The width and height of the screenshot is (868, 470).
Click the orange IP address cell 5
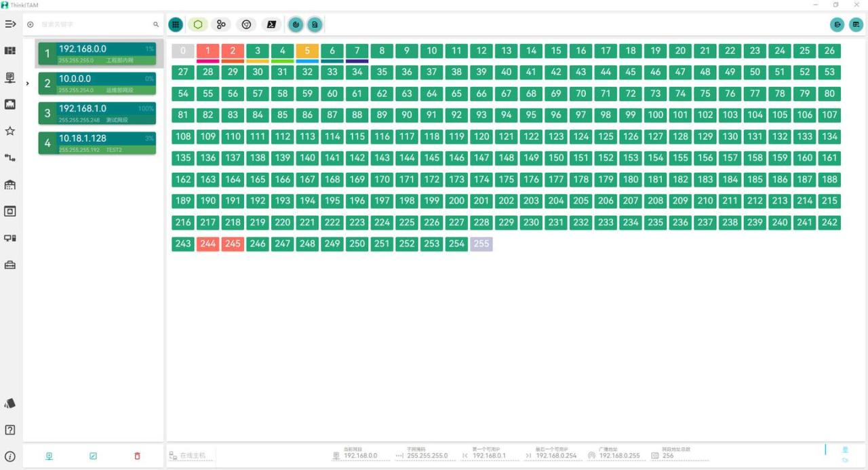click(x=307, y=51)
